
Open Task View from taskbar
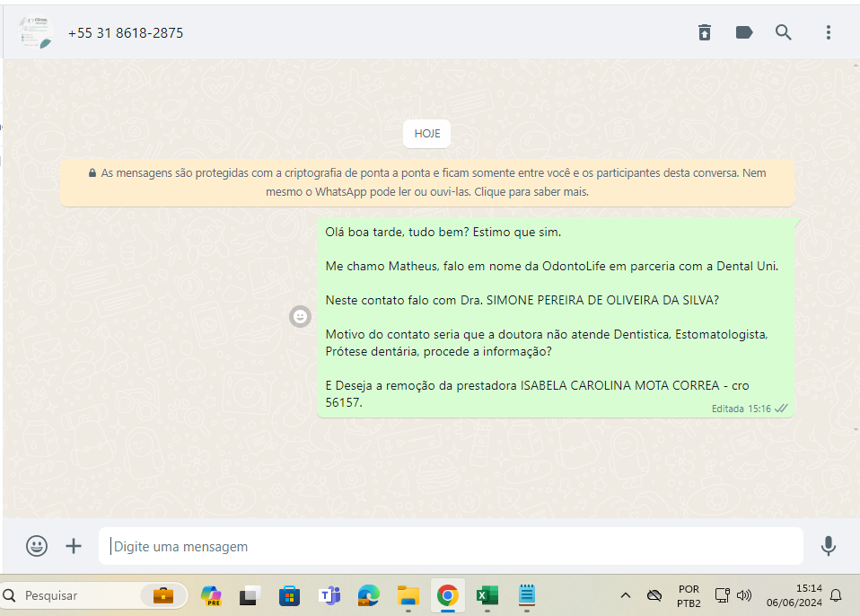pos(250,595)
